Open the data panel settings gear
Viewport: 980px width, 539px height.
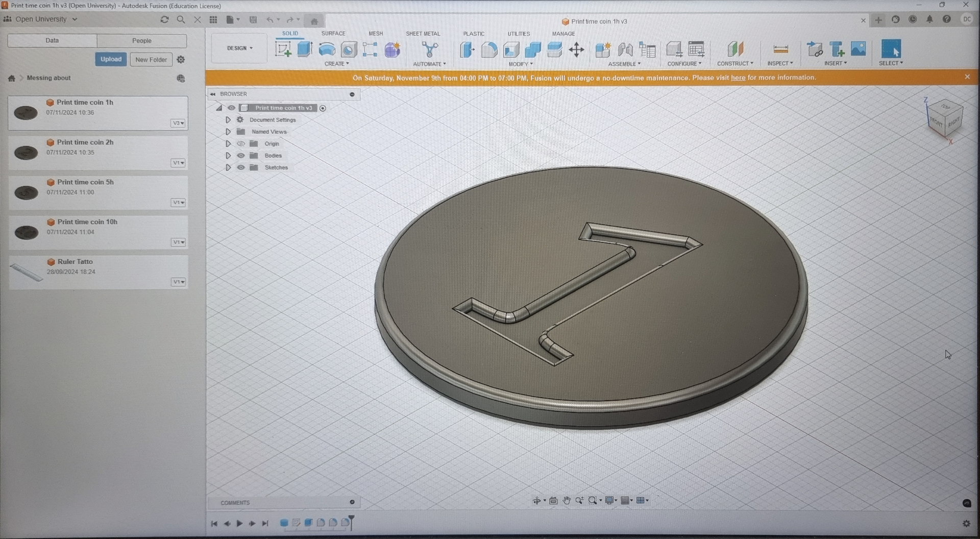[181, 60]
